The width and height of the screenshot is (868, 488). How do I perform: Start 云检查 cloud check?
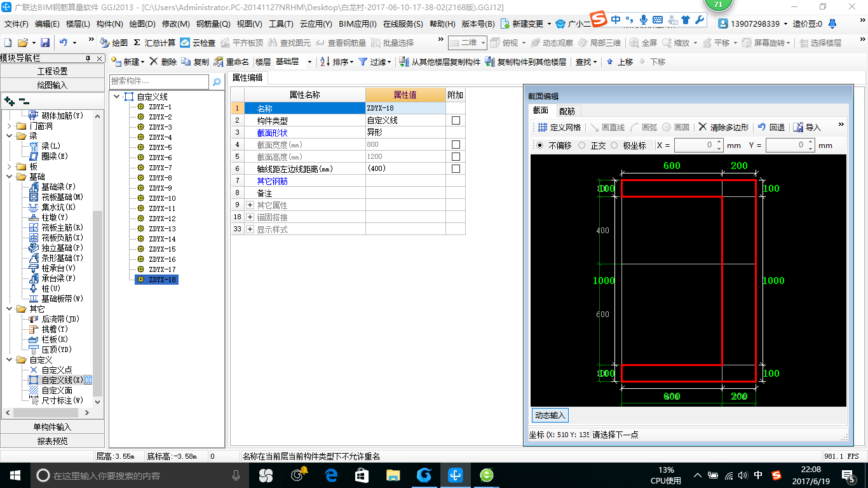tap(198, 43)
